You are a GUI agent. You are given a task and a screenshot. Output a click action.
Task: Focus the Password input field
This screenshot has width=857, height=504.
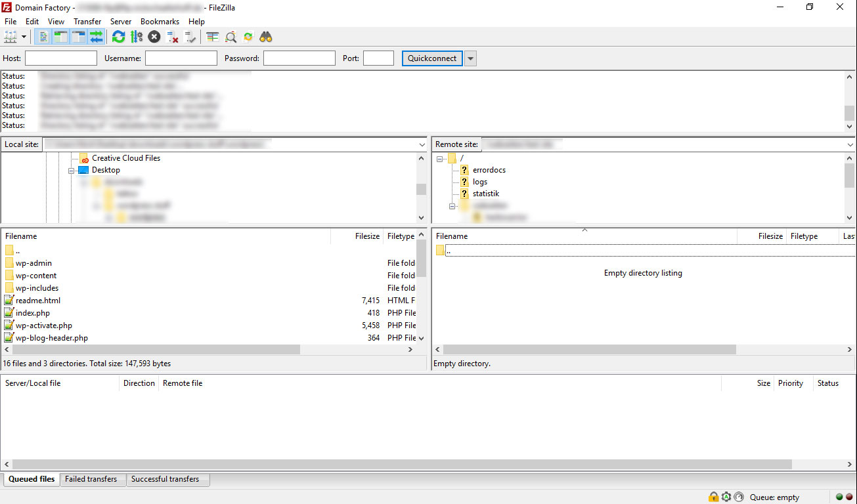(299, 58)
